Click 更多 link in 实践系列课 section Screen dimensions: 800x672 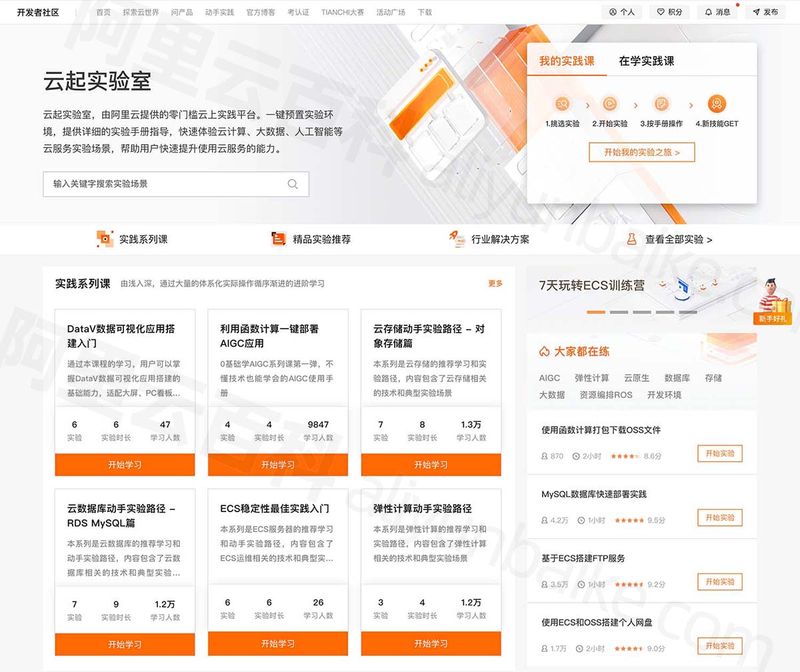(x=495, y=283)
